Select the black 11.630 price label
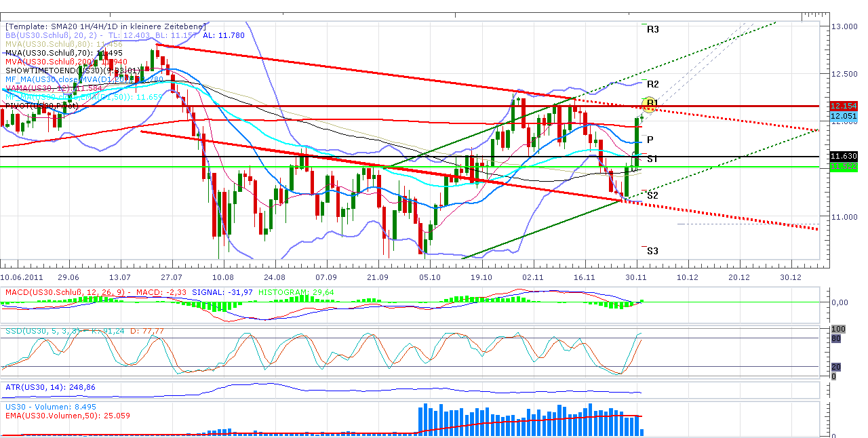868x438 pixels. [843, 157]
